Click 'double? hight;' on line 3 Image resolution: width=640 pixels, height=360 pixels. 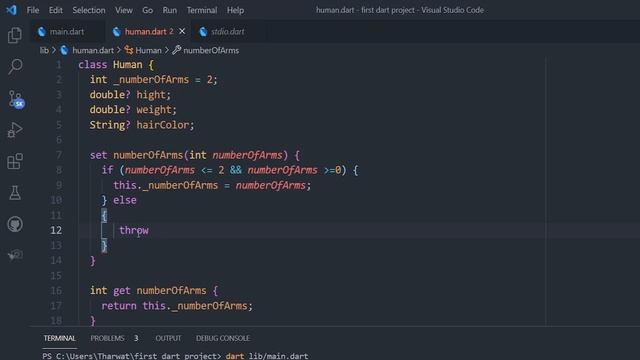[x=130, y=95]
